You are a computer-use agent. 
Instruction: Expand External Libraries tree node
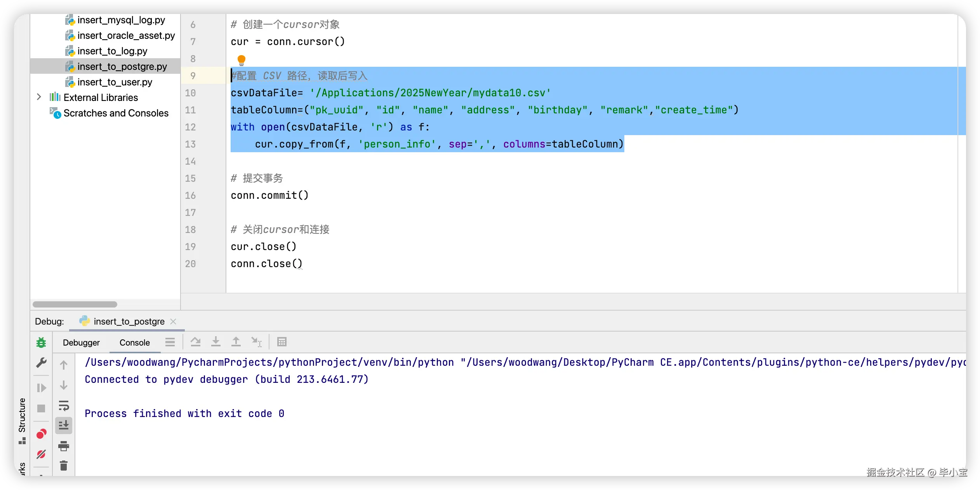[x=39, y=97]
